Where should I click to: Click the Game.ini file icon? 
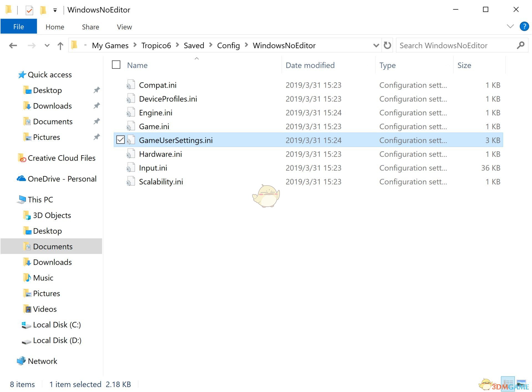click(130, 126)
